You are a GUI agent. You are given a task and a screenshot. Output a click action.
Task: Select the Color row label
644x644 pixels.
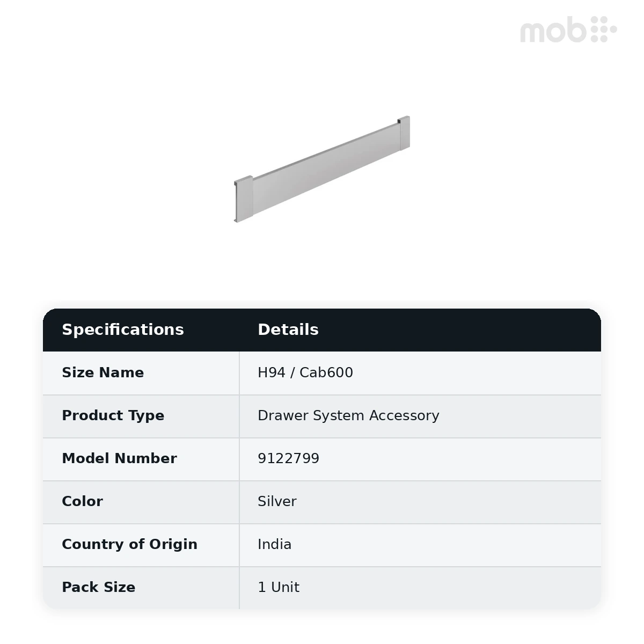[x=82, y=501]
